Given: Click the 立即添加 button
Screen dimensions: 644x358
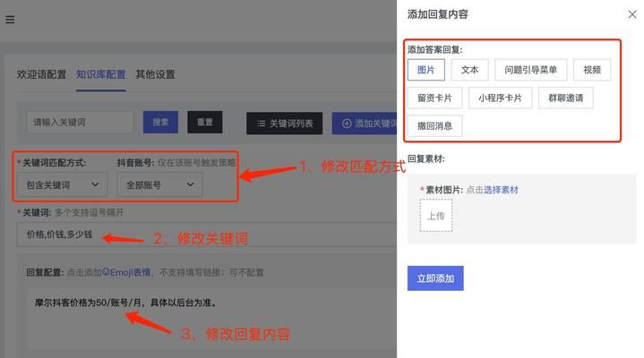Looking at the screenshot, I should 435,278.
